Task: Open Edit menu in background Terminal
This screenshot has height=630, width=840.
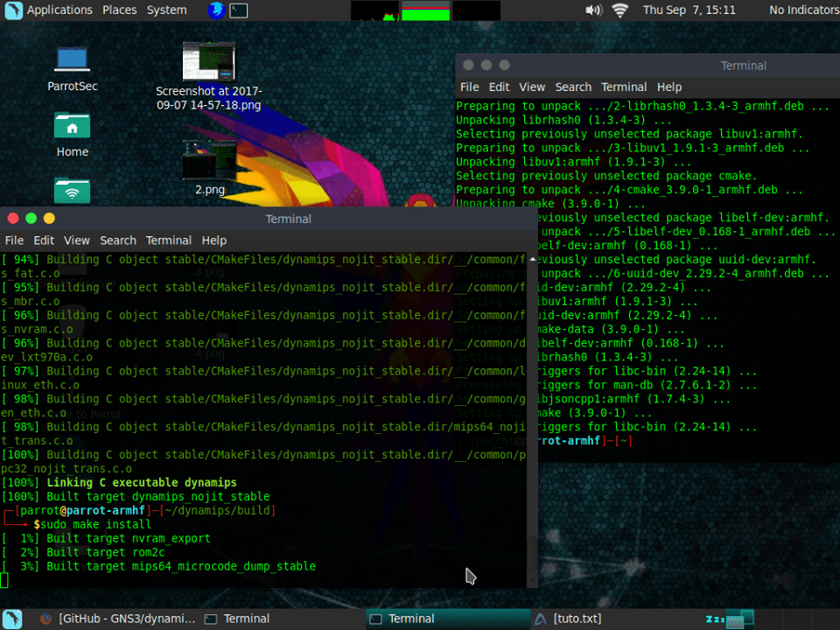Action: [x=499, y=87]
